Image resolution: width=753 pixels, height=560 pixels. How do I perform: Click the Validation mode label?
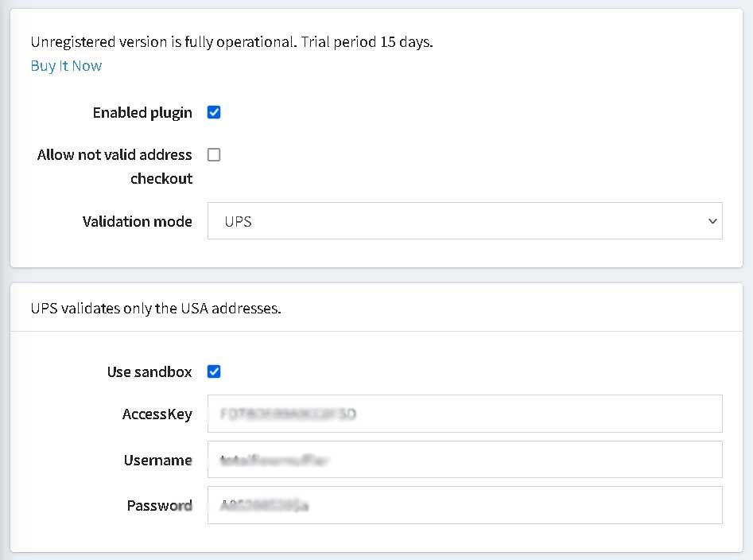pyautogui.click(x=138, y=221)
